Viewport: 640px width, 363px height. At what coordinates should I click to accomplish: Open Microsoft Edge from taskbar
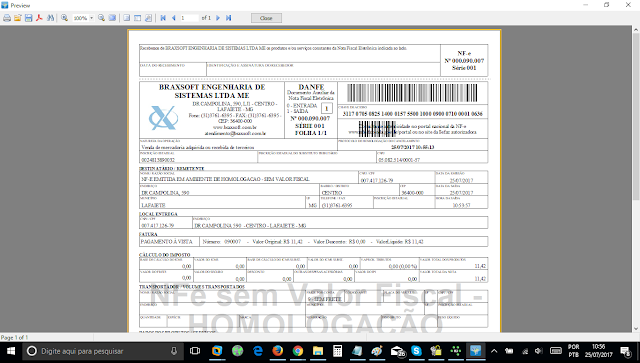[258, 351]
